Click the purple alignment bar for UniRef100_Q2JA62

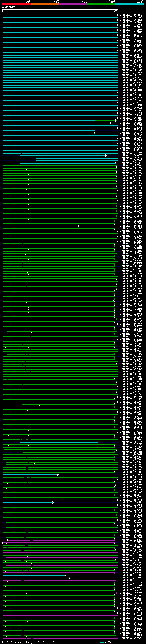point(61,540)
